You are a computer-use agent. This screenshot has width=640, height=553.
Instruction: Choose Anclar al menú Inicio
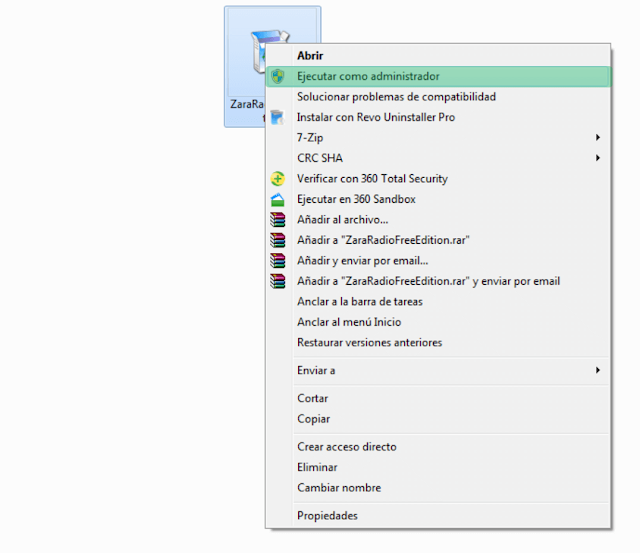pyautogui.click(x=438, y=322)
